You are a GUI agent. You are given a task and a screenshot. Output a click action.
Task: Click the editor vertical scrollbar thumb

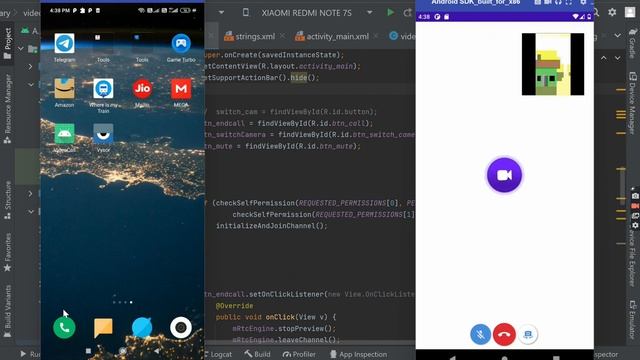click(622, 186)
